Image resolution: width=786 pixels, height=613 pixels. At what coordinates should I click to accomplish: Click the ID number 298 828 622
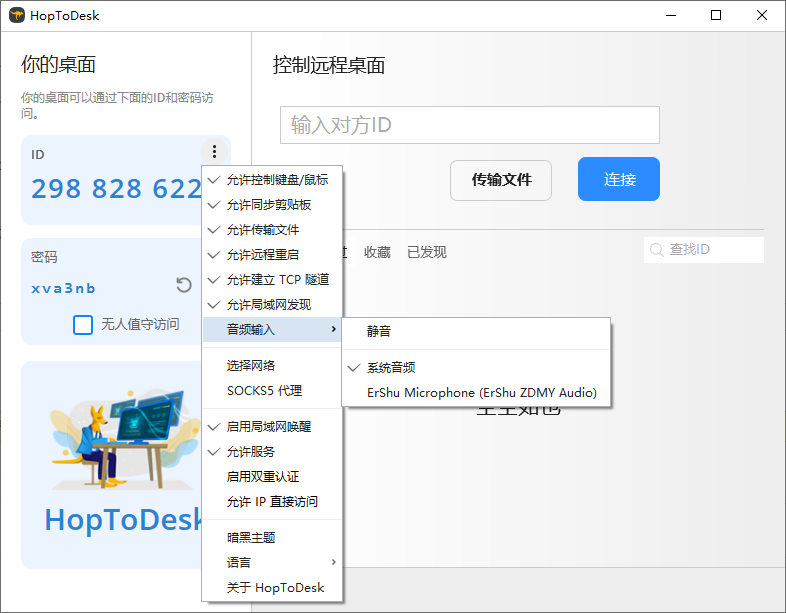(116, 189)
